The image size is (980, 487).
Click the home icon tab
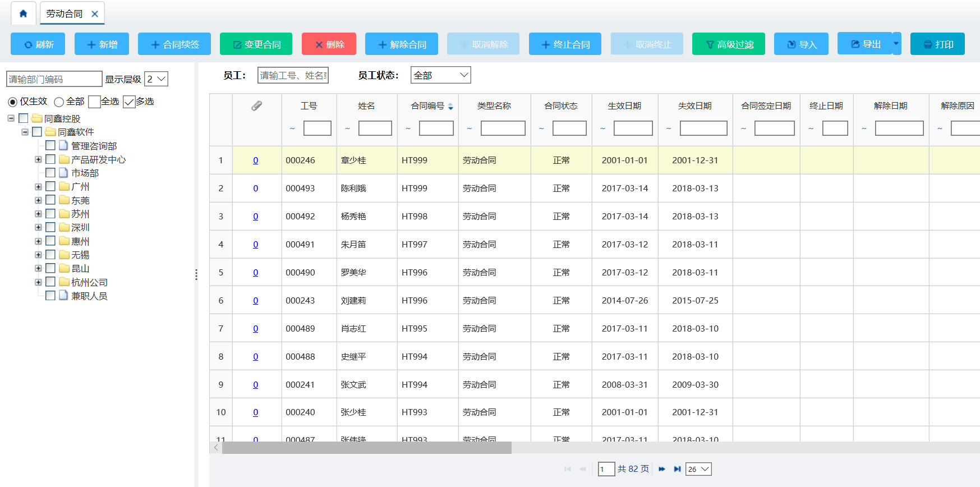[x=23, y=13]
